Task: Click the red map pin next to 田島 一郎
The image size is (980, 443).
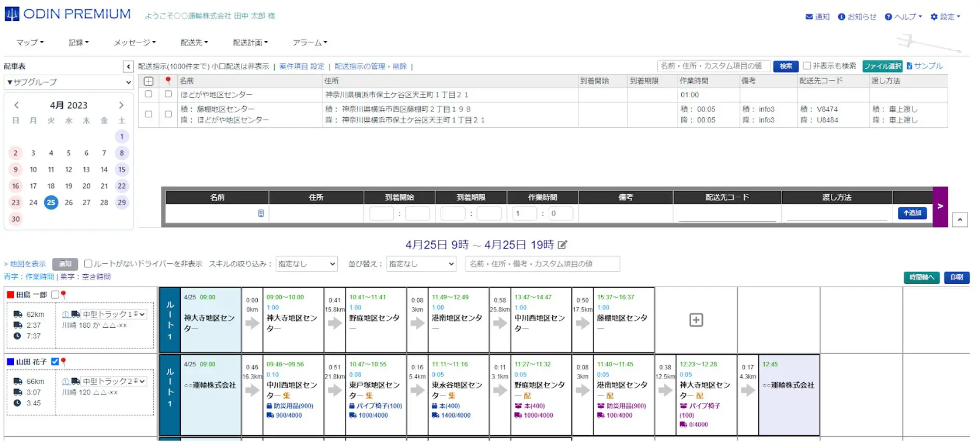Action: [x=63, y=294]
